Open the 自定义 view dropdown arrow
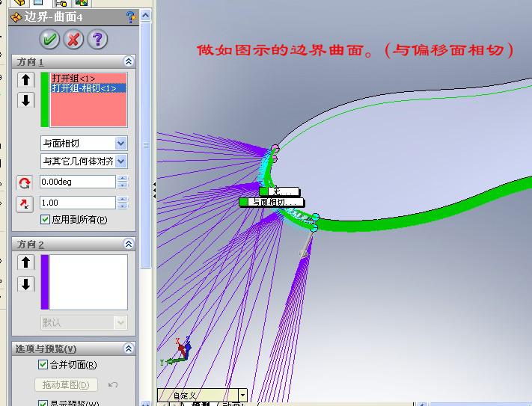532x406 pixels. click(x=242, y=395)
